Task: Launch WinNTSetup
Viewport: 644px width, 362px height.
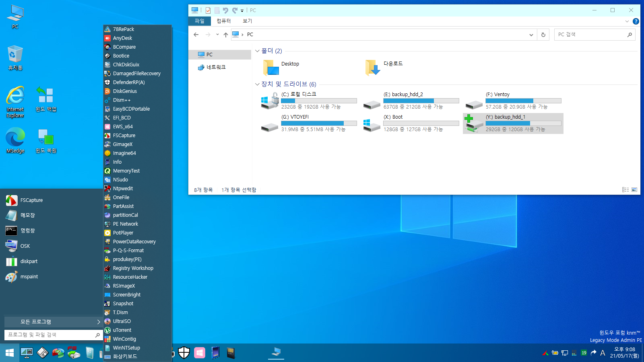Action: (x=137, y=348)
